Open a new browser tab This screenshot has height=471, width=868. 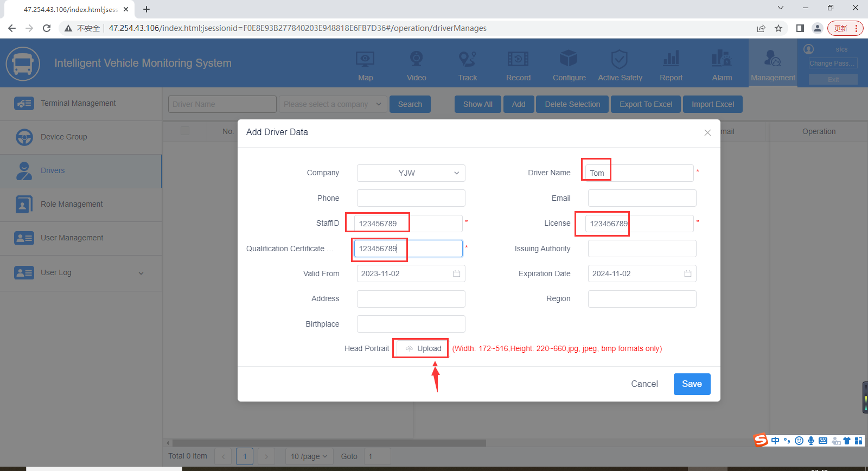pyautogui.click(x=146, y=9)
